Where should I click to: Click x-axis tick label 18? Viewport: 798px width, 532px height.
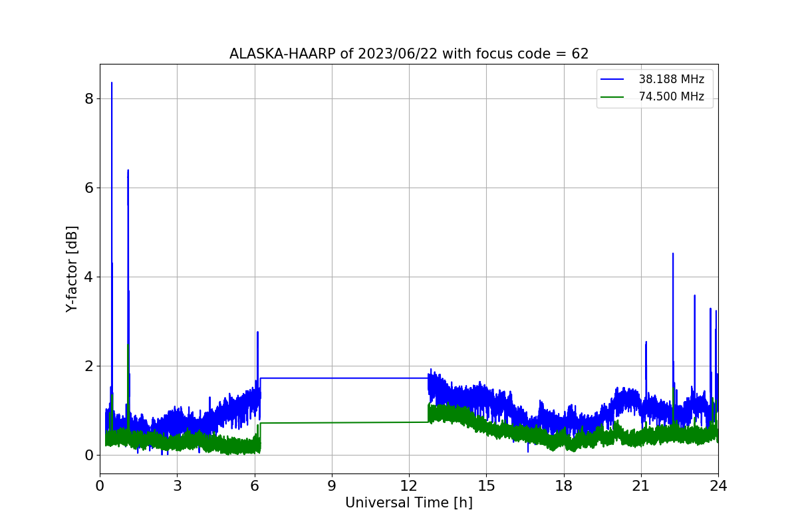564,485
